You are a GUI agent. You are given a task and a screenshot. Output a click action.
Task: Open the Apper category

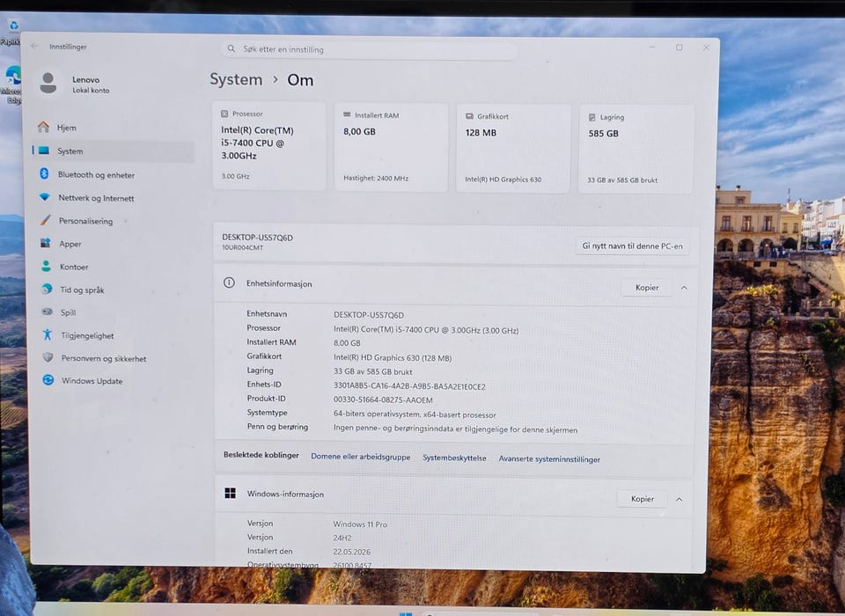[x=113, y=244]
